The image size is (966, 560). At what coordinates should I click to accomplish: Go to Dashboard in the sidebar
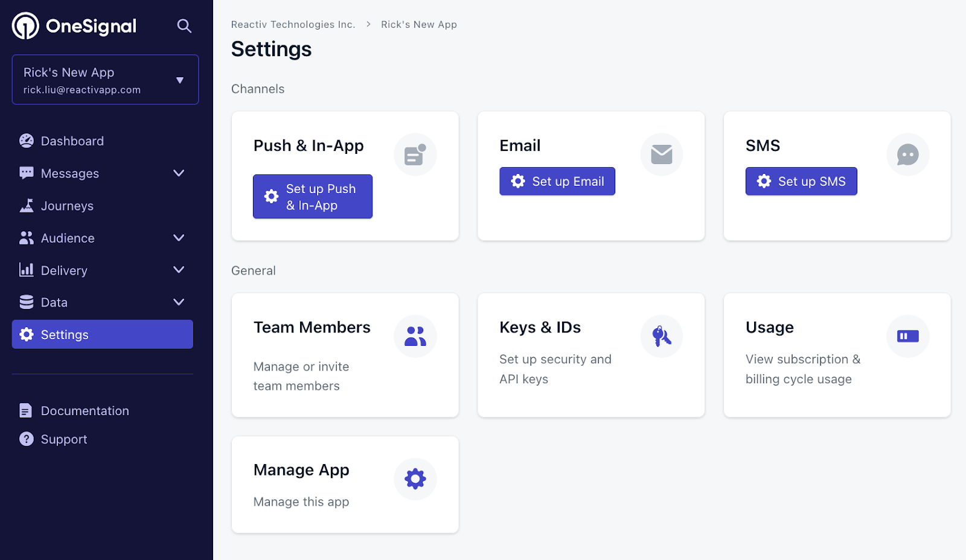(72, 141)
